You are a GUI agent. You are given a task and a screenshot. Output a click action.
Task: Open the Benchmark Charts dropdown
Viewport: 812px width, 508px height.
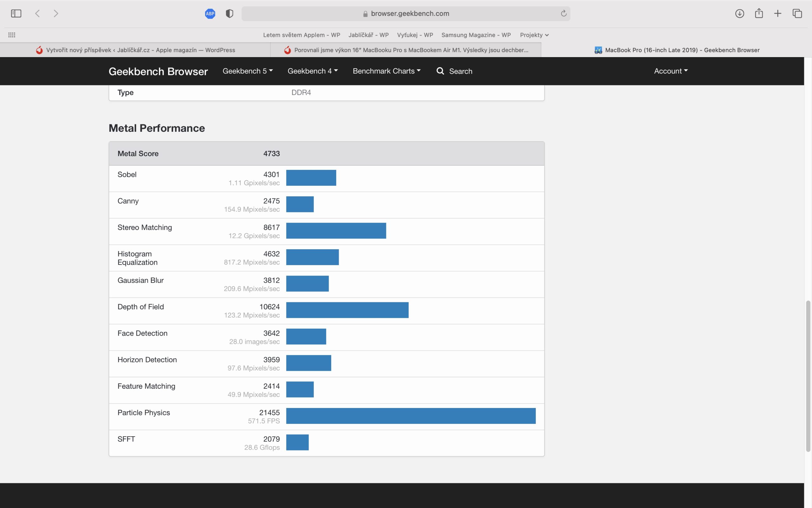[387, 71]
